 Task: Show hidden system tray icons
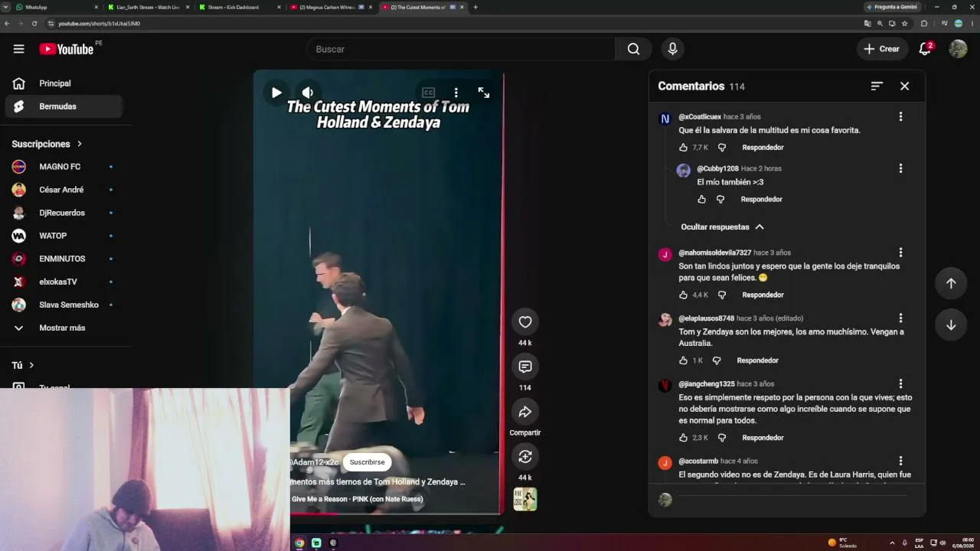point(892,543)
